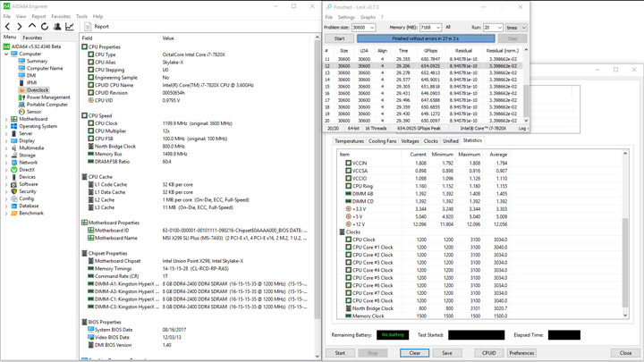The height and width of the screenshot is (362, 644).
Task: Click the Back navigation arrow in AIDA64
Action: 8,27
